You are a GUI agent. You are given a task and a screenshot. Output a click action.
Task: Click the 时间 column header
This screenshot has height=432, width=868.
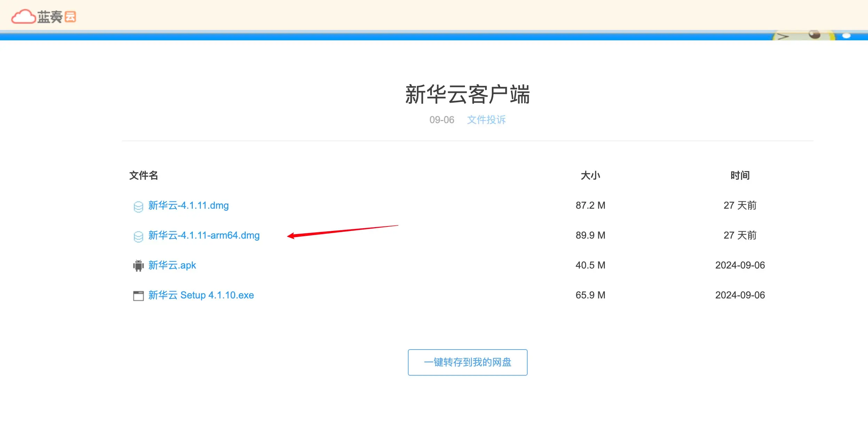[x=740, y=175]
